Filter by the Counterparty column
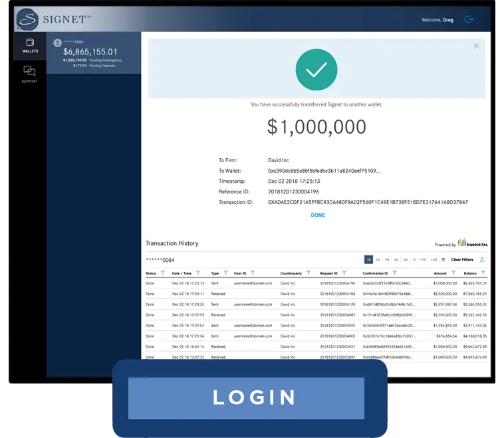The height and width of the screenshot is (438, 504). click(x=309, y=273)
